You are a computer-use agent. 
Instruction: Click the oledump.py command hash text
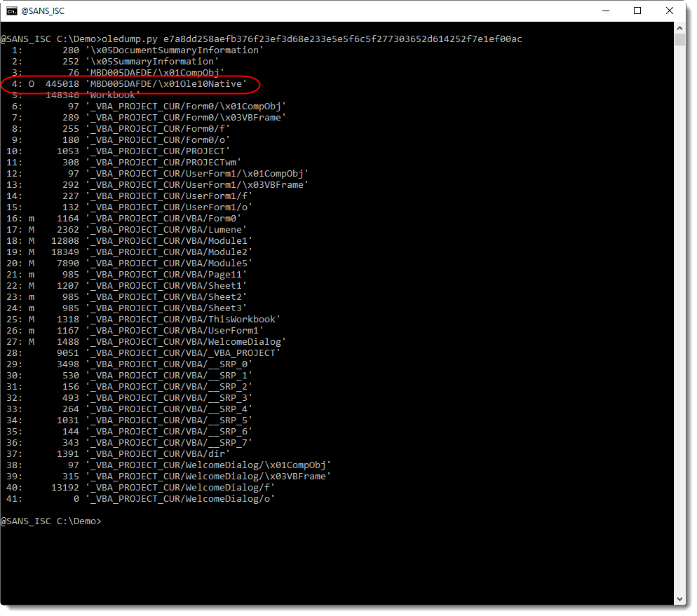(342, 39)
